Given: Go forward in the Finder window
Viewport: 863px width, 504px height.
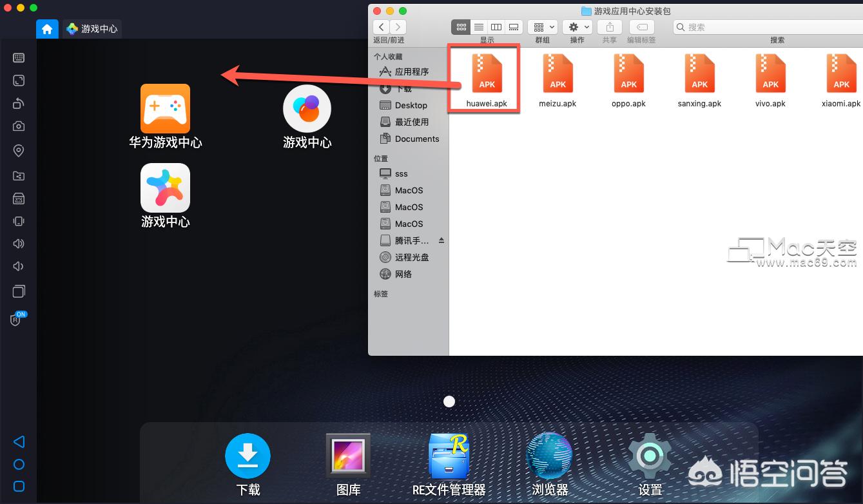Looking at the screenshot, I should click(x=398, y=27).
